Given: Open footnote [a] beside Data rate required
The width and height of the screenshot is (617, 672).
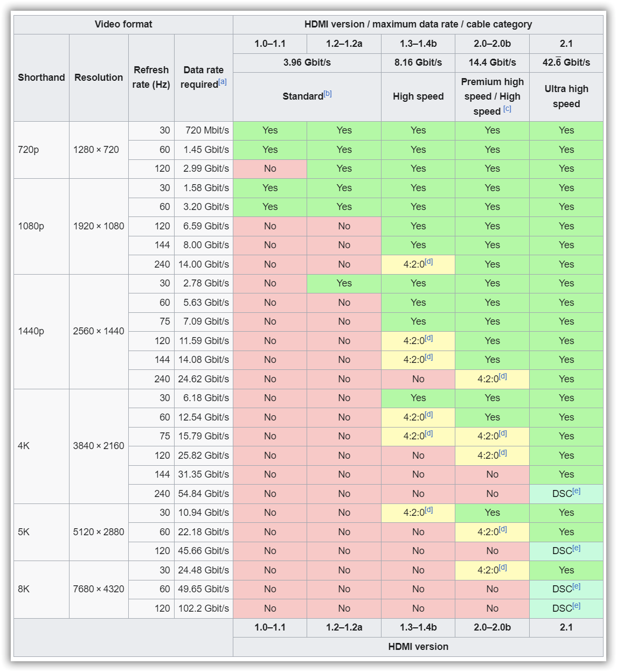Looking at the screenshot, I should pos(223,82).
